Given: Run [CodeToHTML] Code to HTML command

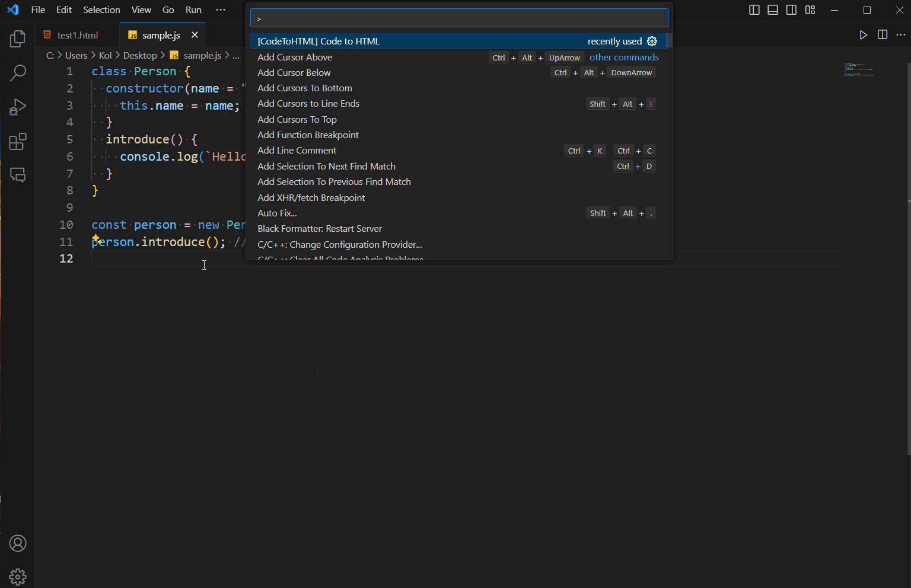Looking at the screenshot, I should [458, 41].
